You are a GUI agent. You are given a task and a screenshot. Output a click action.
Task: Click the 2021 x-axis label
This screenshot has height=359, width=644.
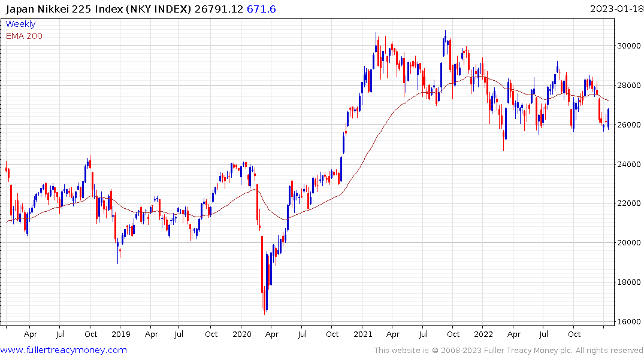[x=362, y=334]
